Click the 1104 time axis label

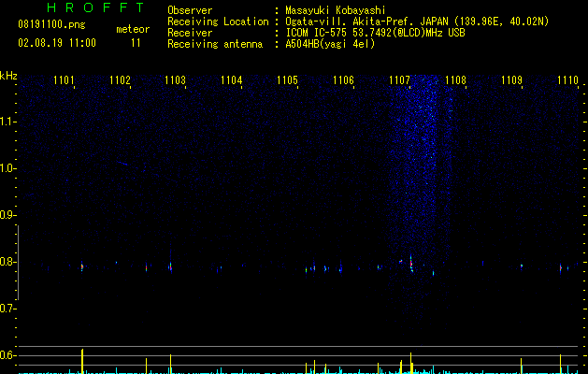click(232, 80)
